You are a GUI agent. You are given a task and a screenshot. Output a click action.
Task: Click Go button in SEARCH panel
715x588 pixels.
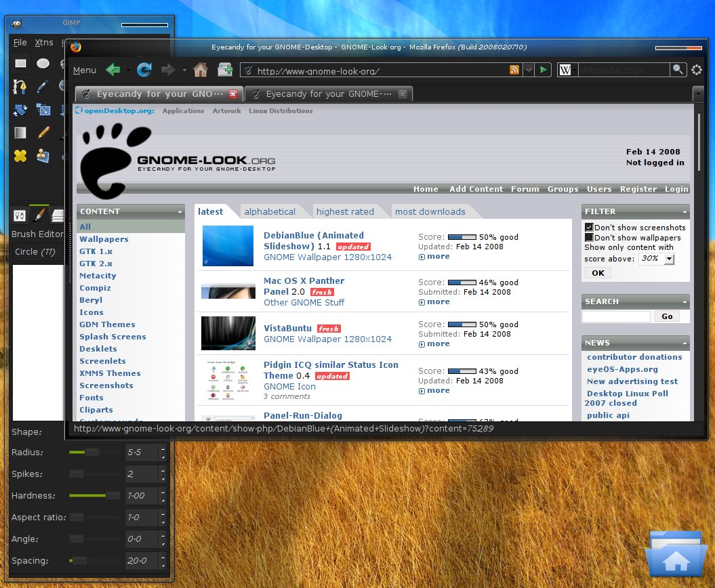[x=667, y=316]
